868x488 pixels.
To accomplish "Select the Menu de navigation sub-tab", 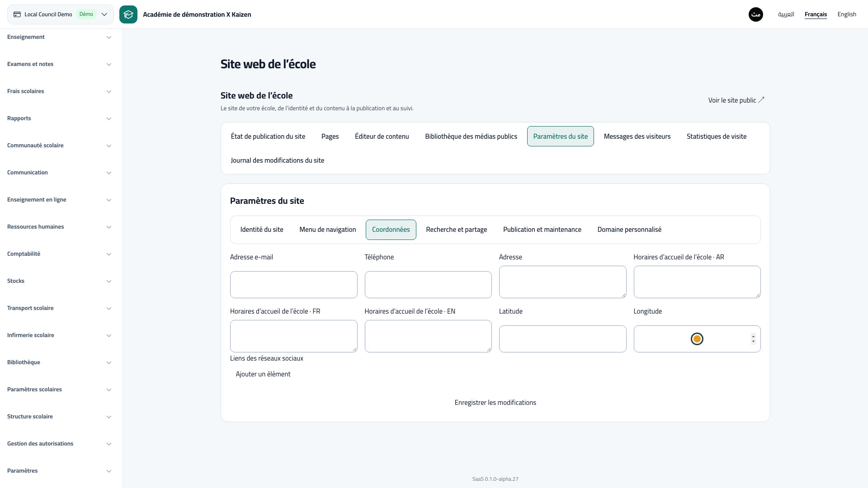I will (328, 230).
